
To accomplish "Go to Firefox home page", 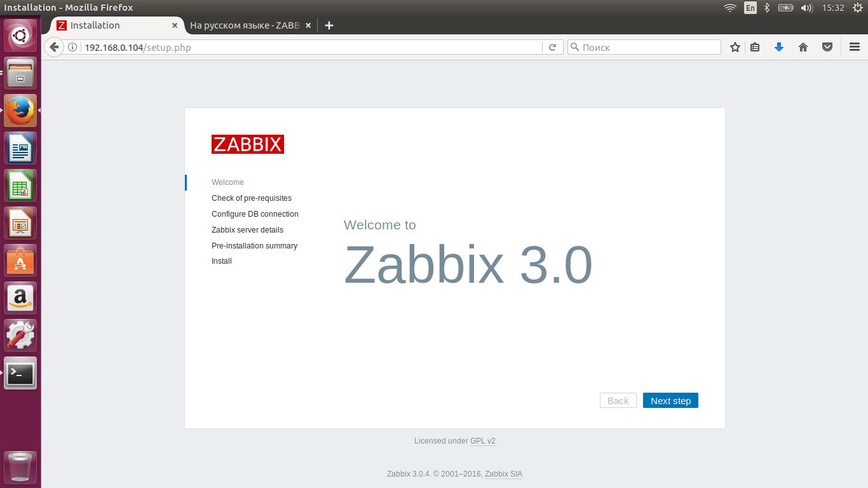I will click(803, 47).
